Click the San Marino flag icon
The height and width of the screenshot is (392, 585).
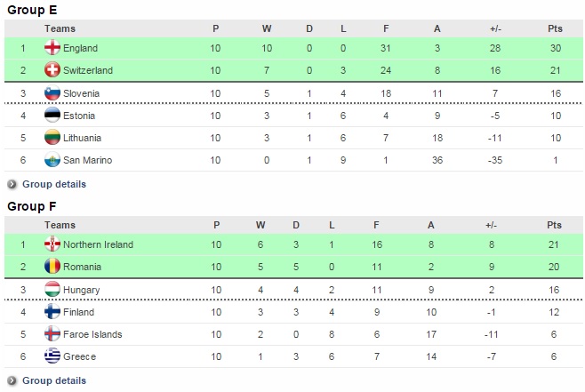click(52, 160)
